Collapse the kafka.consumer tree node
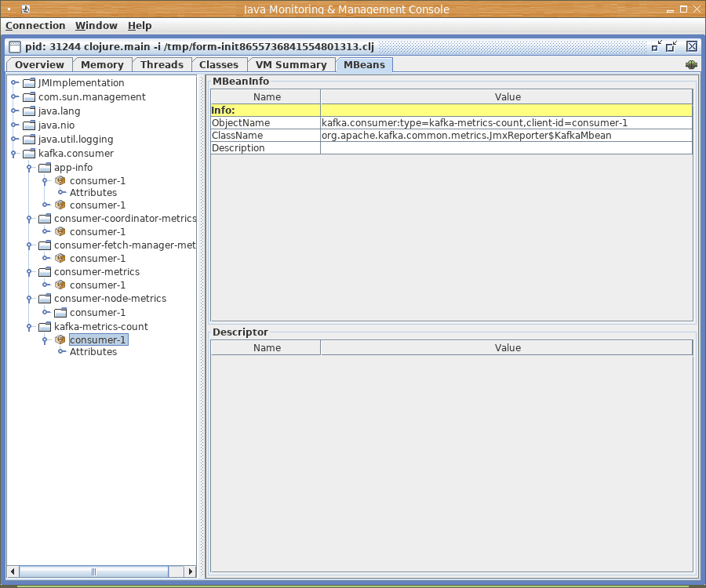This screenshot has width=706, height=588. point(14,154)
